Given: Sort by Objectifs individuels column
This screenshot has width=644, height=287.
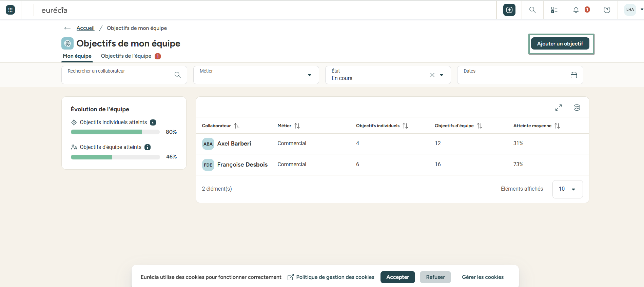Looking at the screenshot, I should point(405,126).
